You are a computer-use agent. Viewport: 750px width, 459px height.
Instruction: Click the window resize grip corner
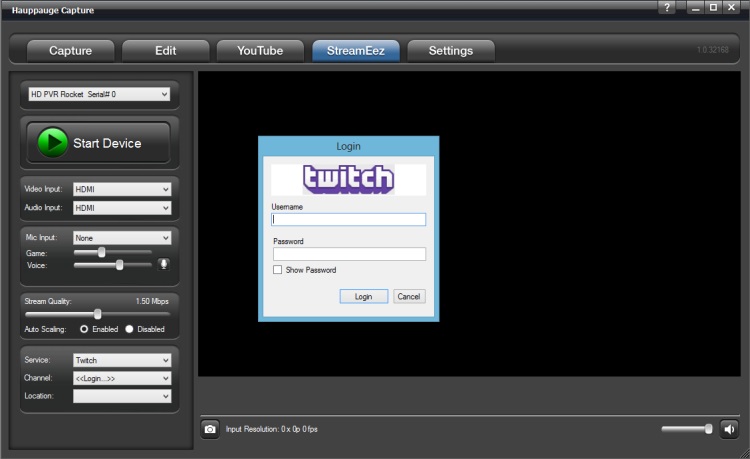point(744,453)
